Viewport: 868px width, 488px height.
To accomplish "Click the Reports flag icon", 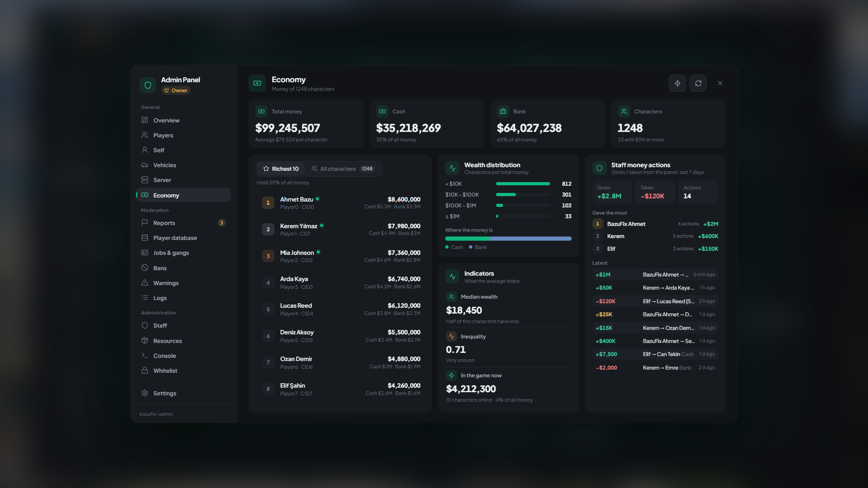I will coord(145,223).
